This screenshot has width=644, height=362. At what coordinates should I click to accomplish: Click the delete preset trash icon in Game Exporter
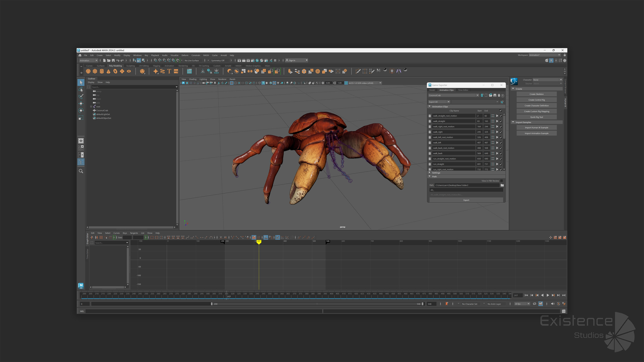pyautogui.click(x=499, y=95)
